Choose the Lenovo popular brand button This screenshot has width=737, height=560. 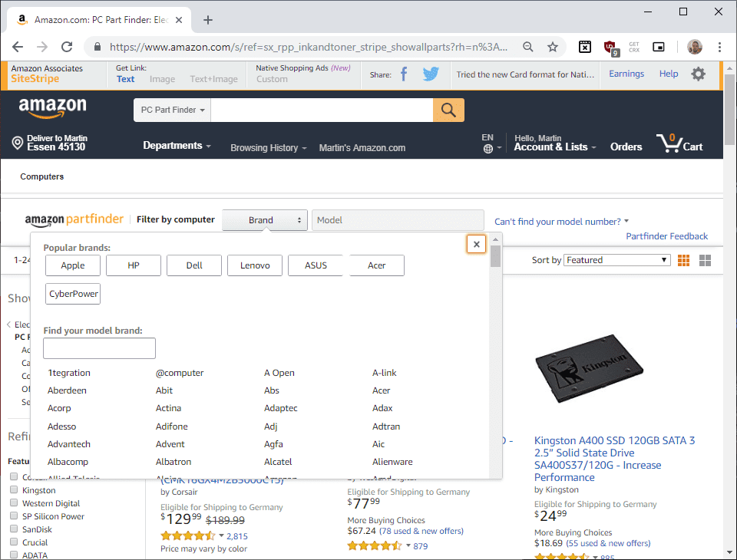coord(255,265)
